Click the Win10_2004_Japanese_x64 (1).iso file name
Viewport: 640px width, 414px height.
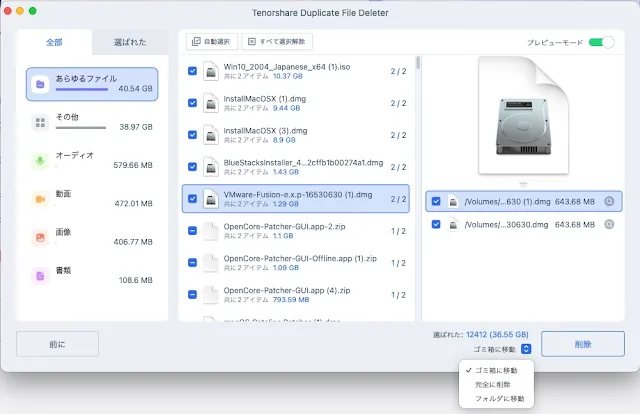(287, 67)
